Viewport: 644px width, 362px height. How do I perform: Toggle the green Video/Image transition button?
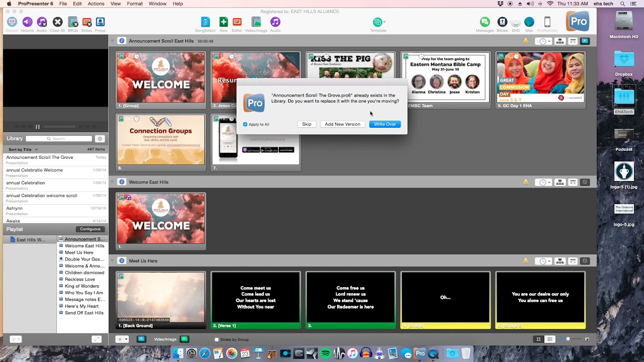tap(184, 339)
